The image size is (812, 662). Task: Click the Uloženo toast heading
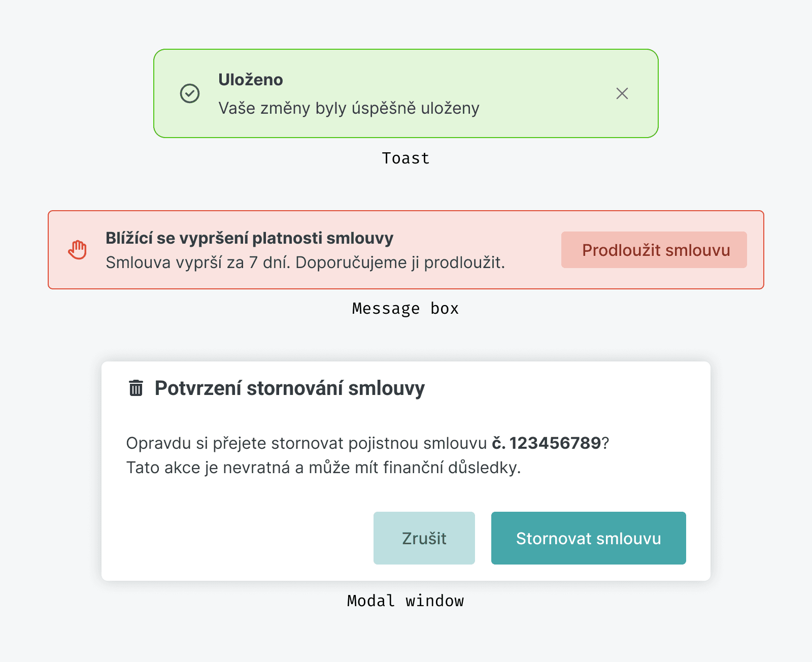(x=251, y=80)
